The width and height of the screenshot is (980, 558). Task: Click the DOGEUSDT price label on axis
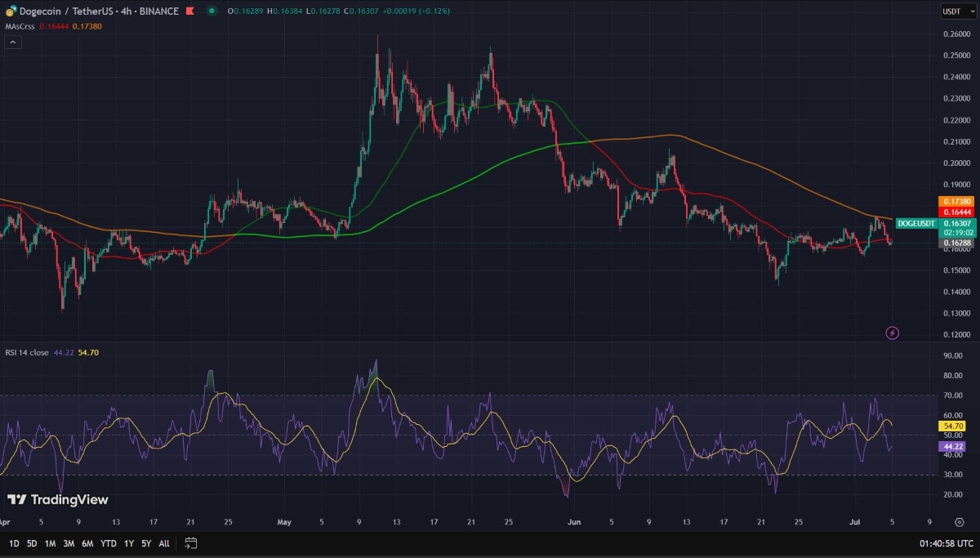click(x=918, y=223)
